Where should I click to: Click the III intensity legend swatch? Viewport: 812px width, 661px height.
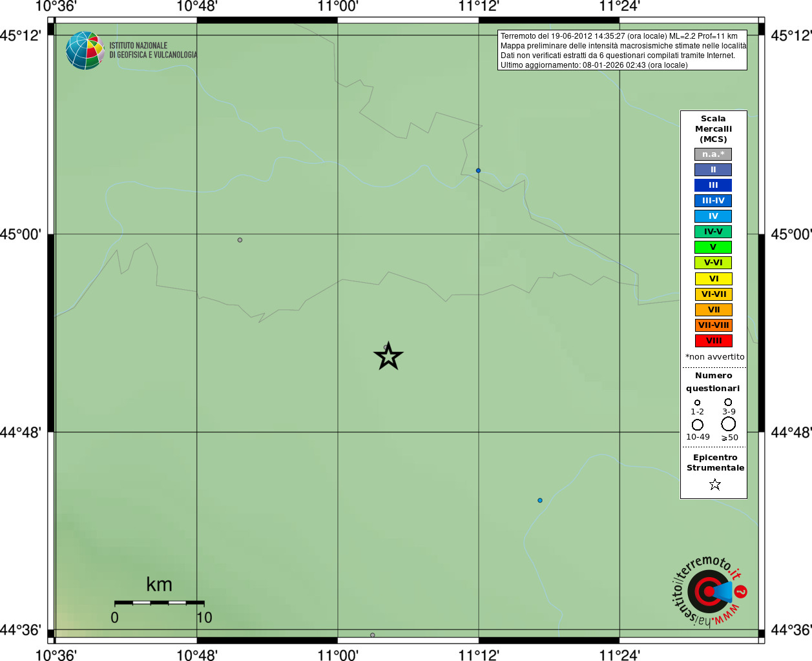point(713,185)
